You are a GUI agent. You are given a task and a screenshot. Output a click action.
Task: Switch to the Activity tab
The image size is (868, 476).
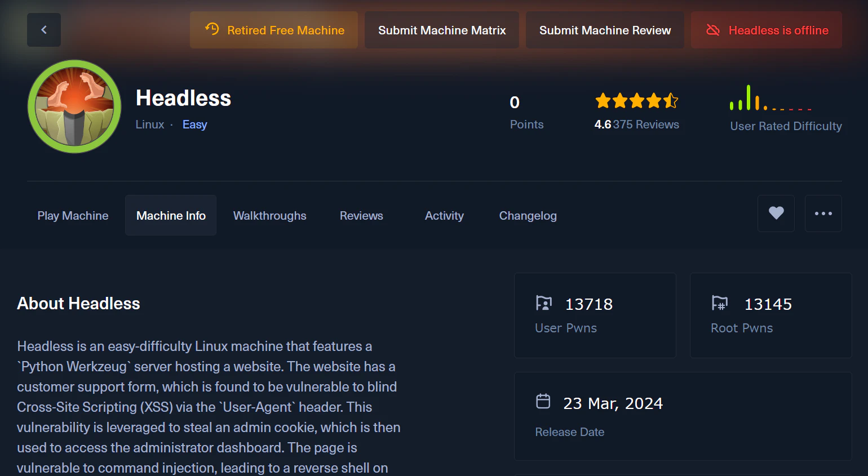(x=444, y=216)
